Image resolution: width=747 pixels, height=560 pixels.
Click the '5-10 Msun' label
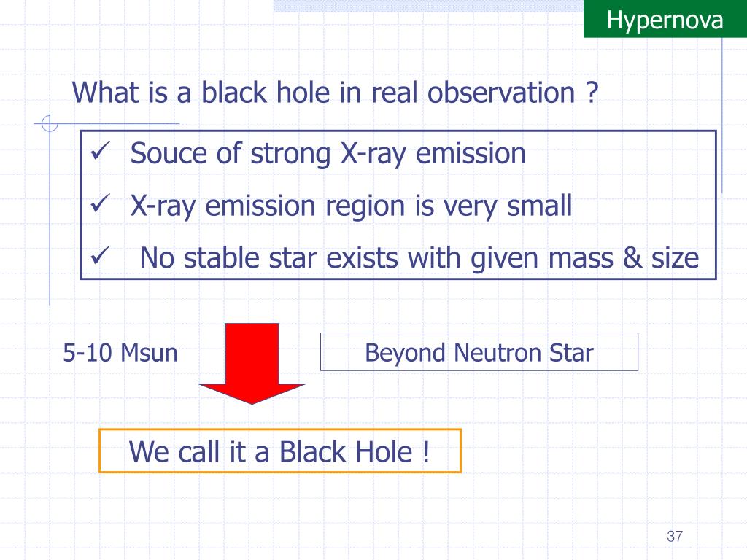120,353
